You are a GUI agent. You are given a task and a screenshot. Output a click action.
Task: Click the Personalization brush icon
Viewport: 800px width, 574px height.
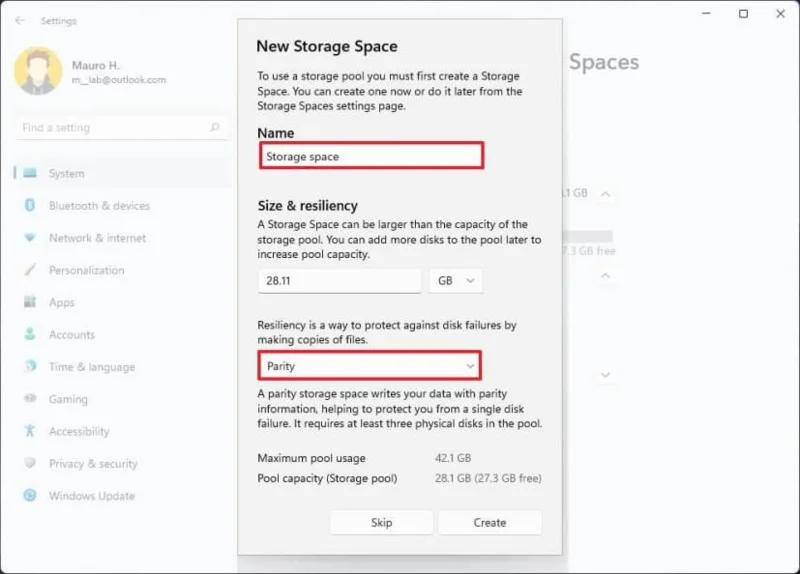click(x=30, y=269)
